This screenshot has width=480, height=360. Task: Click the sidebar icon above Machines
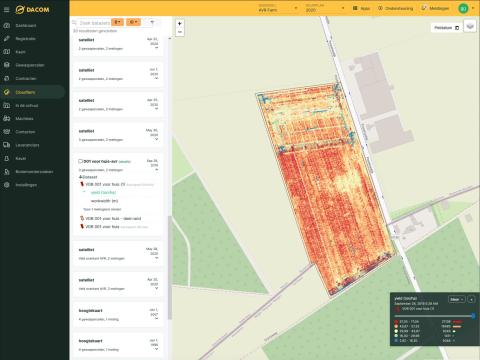pos(7,105)
